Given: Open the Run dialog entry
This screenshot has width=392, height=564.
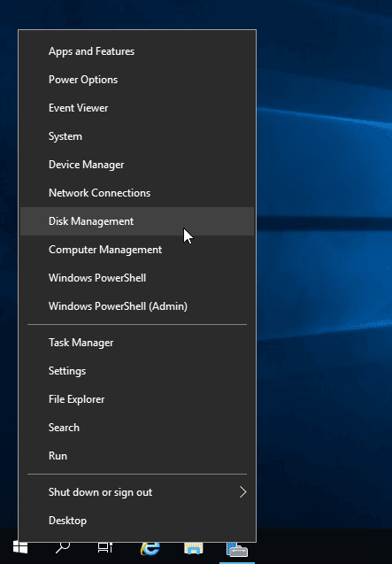Looking at the screenshot, I should (x=137, y=456).
